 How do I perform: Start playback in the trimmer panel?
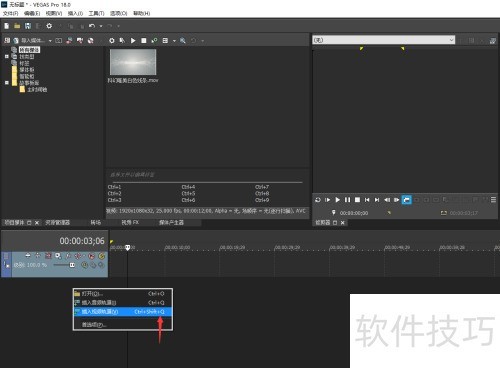coord(337,200)
